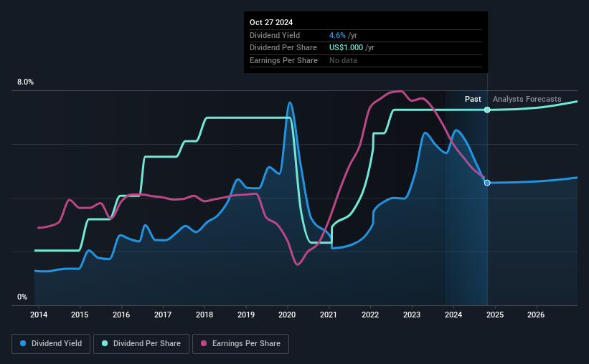Click the 2025 x-axis label

[495, 315]
